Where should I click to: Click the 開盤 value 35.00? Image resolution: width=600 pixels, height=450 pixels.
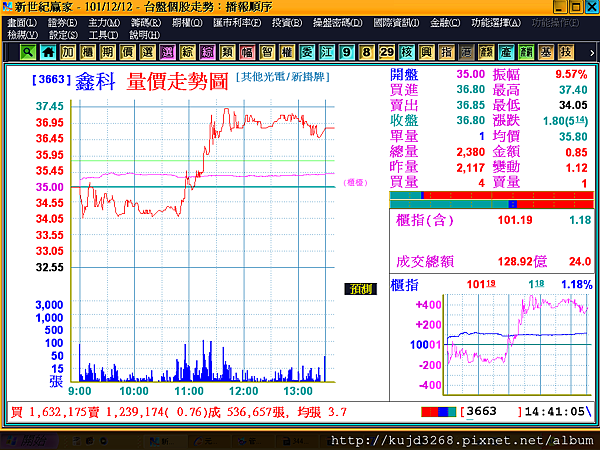470,74
